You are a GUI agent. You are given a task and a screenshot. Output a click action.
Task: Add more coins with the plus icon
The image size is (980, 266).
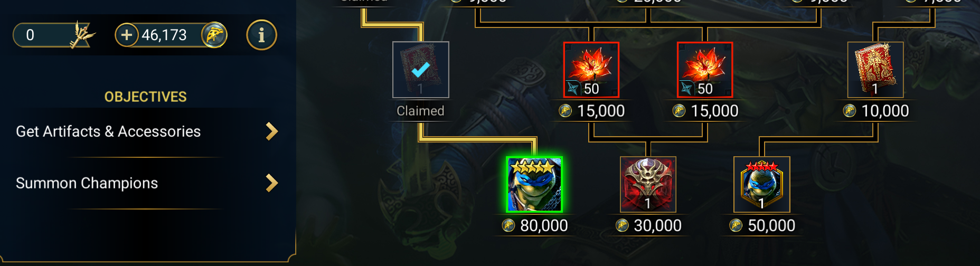[127, 35]
